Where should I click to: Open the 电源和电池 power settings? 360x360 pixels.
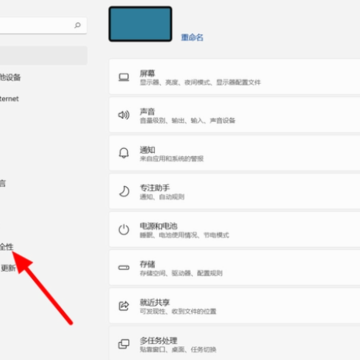(x=235, y=230)
